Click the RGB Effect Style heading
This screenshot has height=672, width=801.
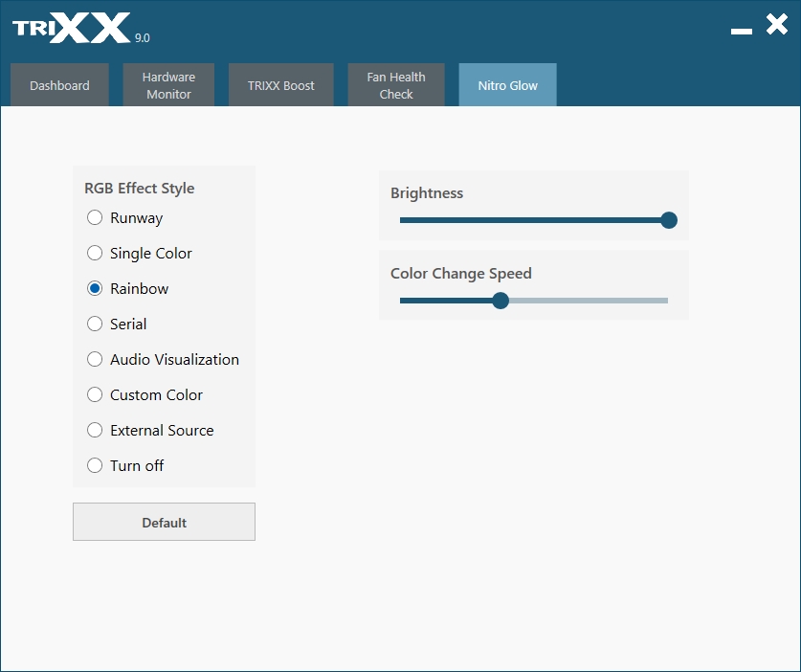point(140,188)
